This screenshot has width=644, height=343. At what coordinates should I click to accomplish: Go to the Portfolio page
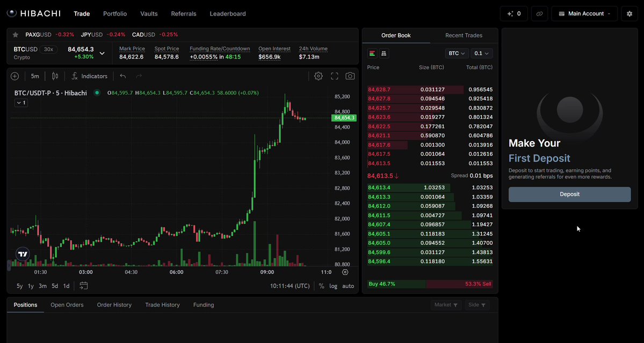click(115, 13)
